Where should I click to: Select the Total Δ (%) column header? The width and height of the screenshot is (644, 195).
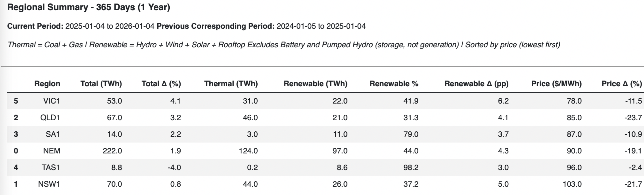point(161,84)
